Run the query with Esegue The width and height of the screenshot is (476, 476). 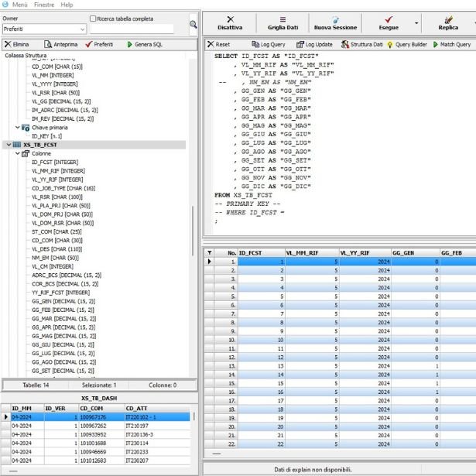tap(389, 22)
